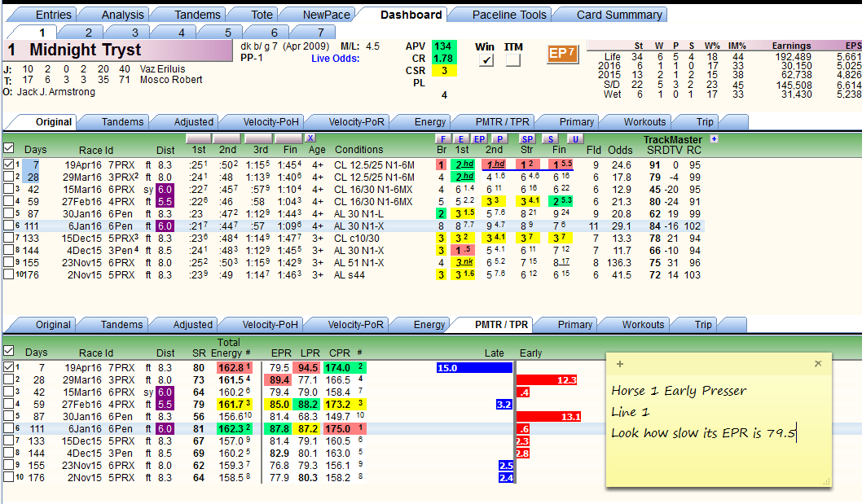Toggle select-all checkbox in lower PMTR header
Screen dimensions: 862x504
click(x=8, y=351)
